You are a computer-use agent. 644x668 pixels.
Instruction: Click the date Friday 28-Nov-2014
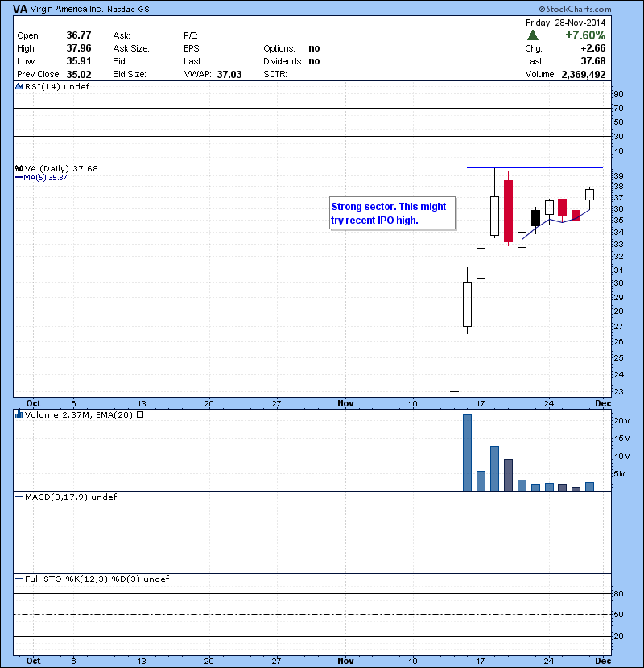click(x=565, y=23)
